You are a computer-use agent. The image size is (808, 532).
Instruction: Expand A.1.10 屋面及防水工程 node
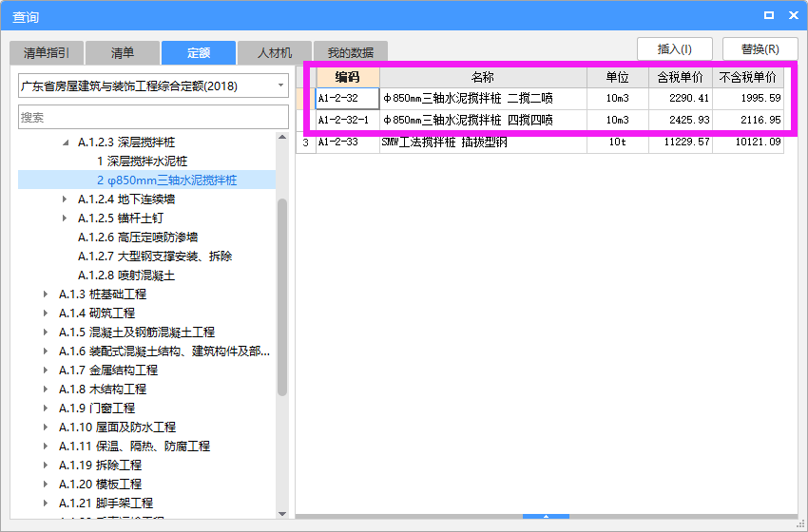click(46, 427)
